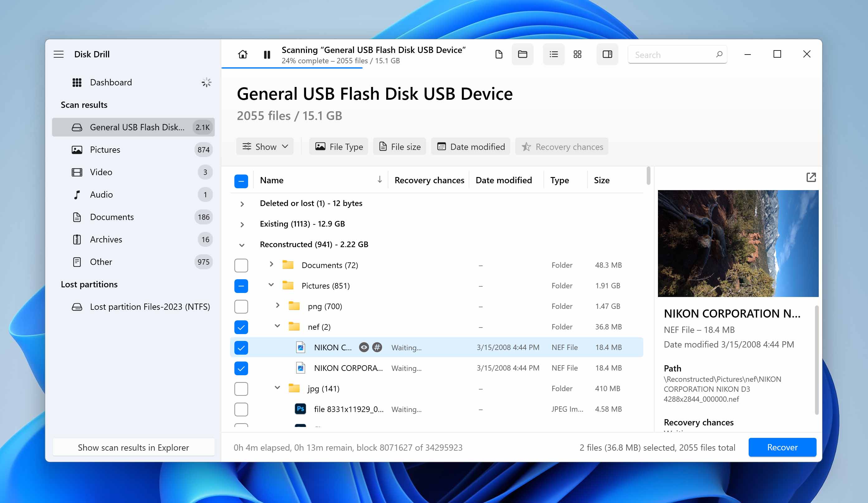Sort by Date modified column header
868x503 pixels.
coord(504,180)
